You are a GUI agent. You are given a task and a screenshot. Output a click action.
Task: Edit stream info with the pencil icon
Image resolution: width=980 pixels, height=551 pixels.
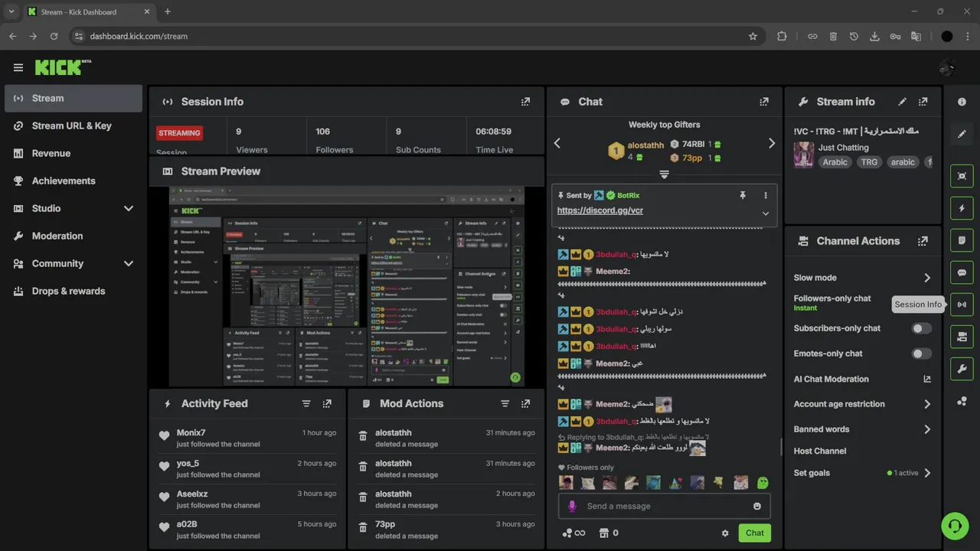(x=902, y=102)
